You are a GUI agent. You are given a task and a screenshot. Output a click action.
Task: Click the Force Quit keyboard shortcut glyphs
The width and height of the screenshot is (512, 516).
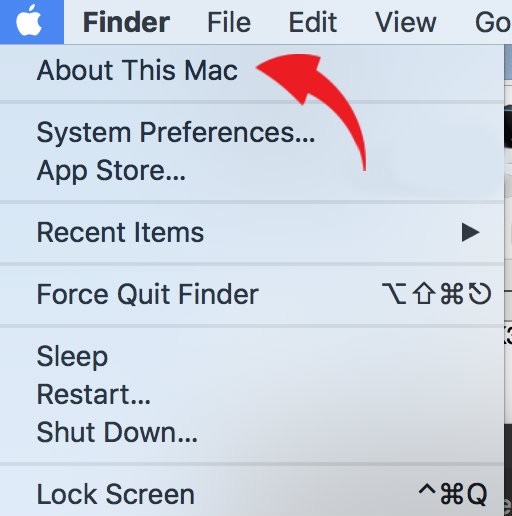coord(436,294)
